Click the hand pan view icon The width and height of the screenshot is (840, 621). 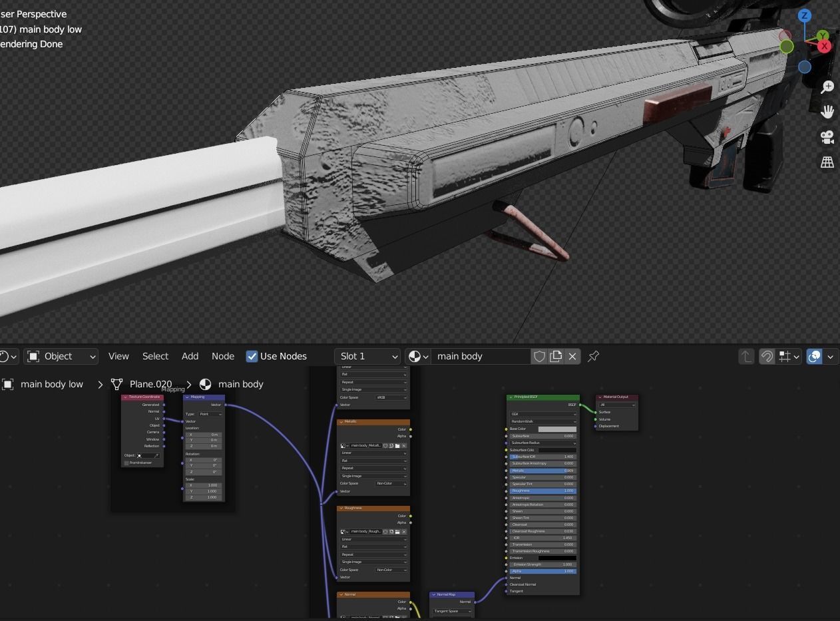(827, 112)
